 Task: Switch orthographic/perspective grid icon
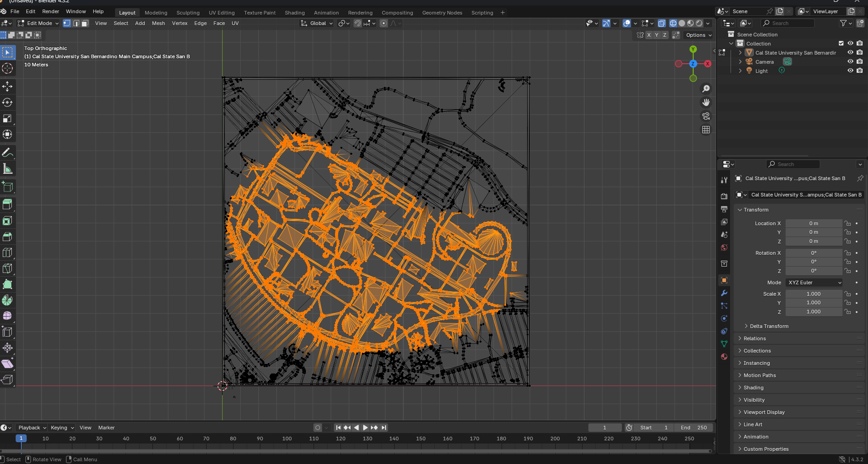(706, 130)
